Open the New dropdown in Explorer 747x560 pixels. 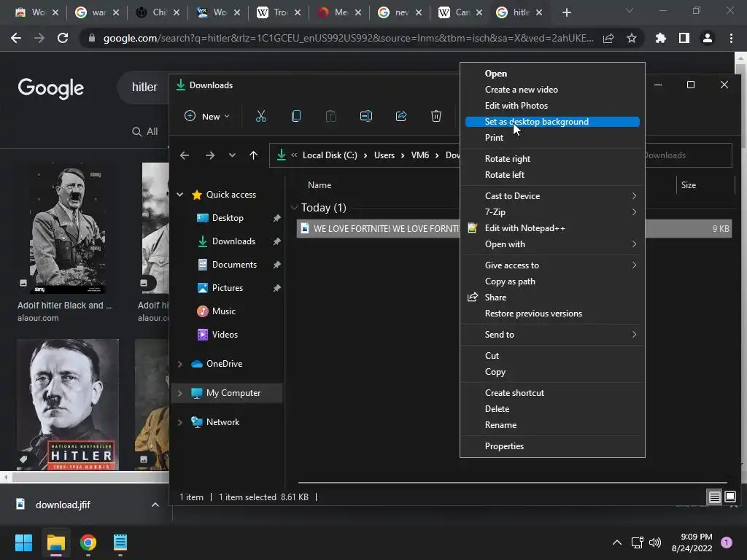[207, 116]
